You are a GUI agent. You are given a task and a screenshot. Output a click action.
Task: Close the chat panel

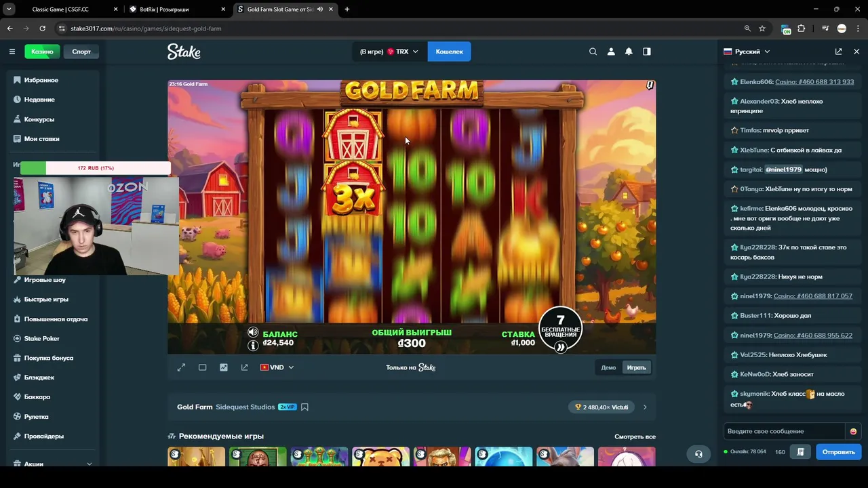[x=856, y=52]
